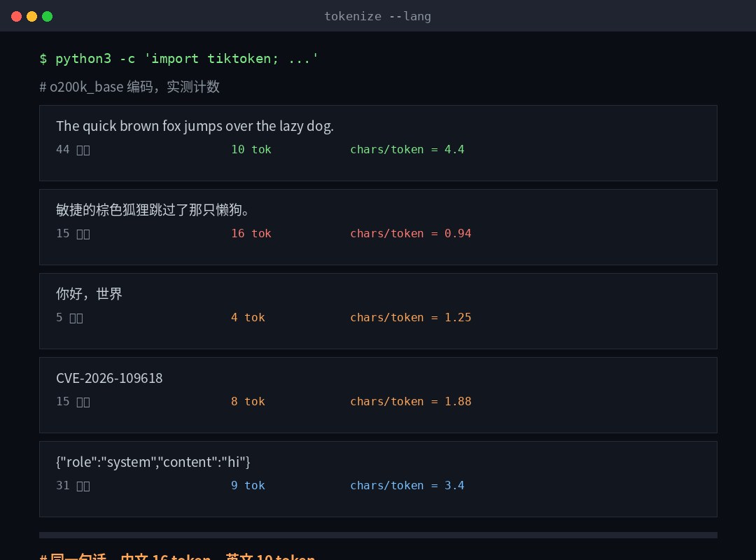The height and width of the screenshot is (560, 756).
Task: Click the yellow minimize window button
Action: click(31, 16)
